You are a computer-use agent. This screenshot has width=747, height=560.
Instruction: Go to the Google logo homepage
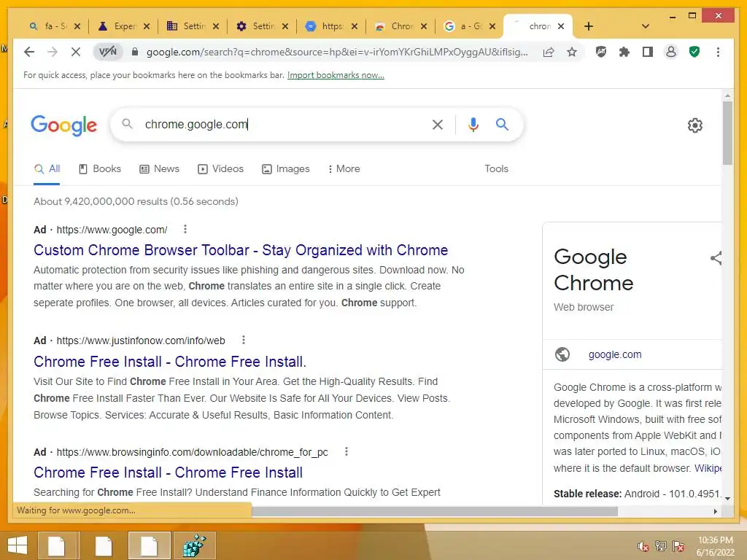pos(64,125)
